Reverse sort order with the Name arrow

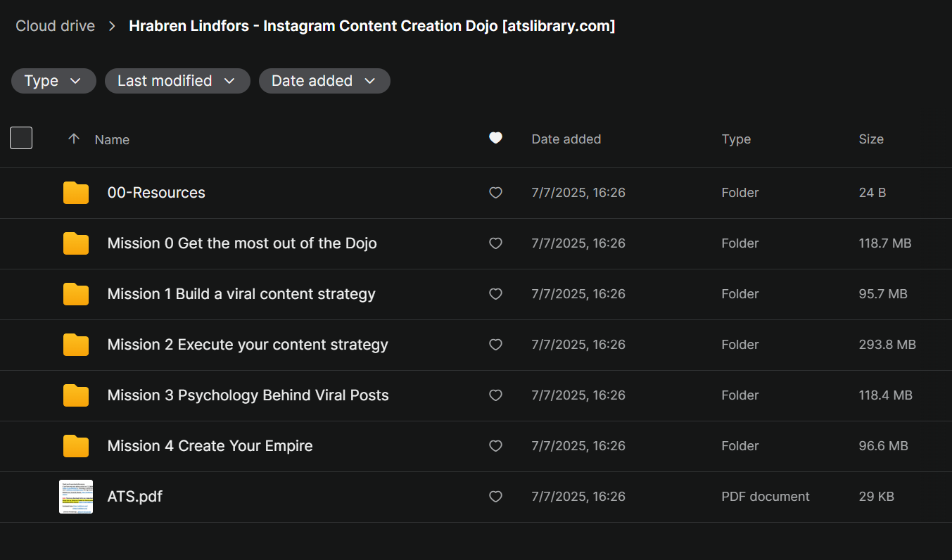[74, 139]
